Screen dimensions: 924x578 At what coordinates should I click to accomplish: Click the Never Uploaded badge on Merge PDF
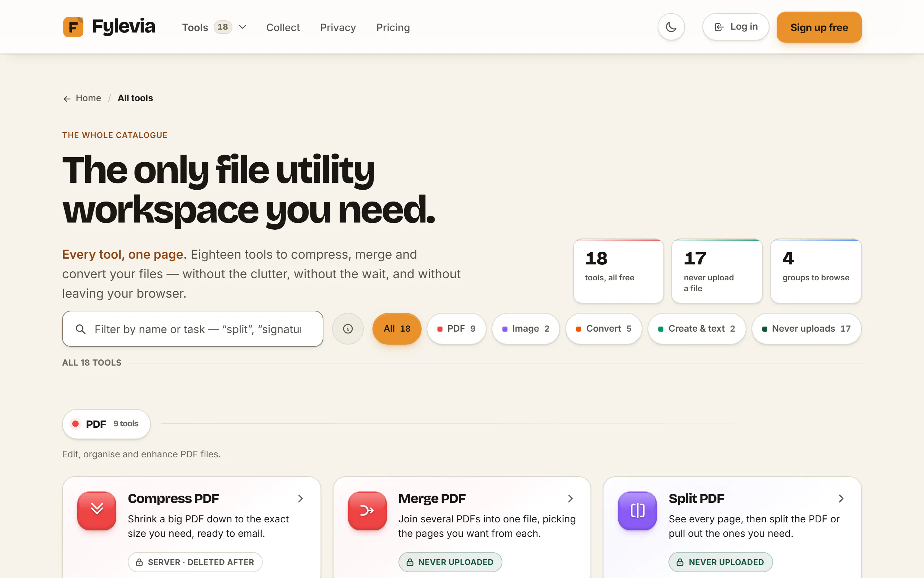(x=450, y=562)
